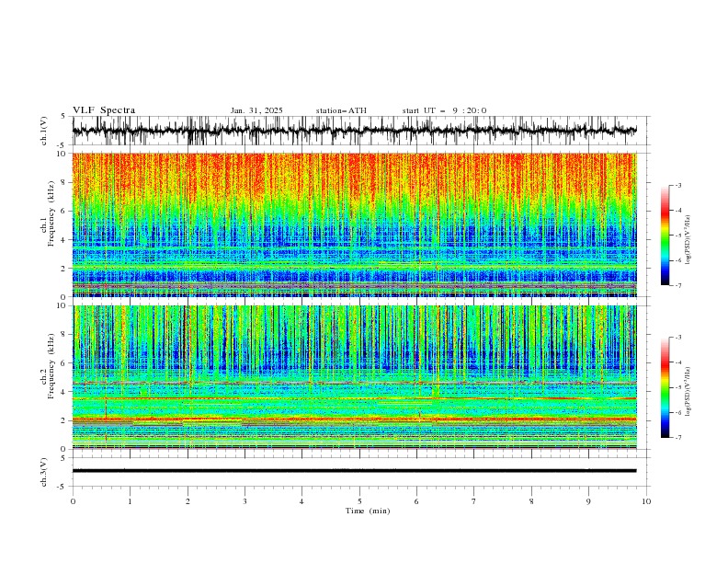Click the 'ch.1(V)' waveform axis label
The width and height of the screenshot is (728, 563).
pos(44,131)
